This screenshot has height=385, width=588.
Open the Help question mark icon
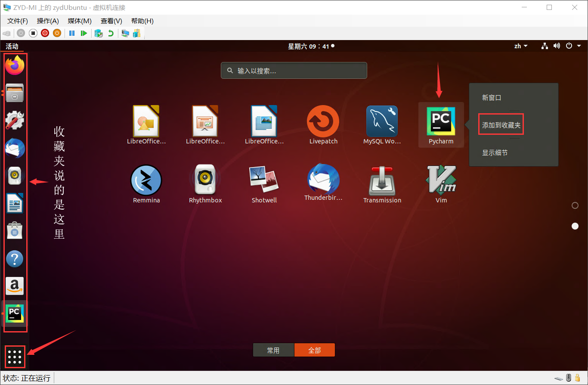click(x=15, y=259)
